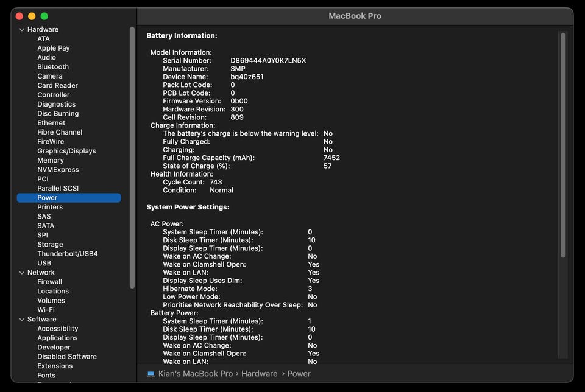Screen dimensions: 585x392
Task: Click firmware version 0b00 value
Action: tap(239, 102)
